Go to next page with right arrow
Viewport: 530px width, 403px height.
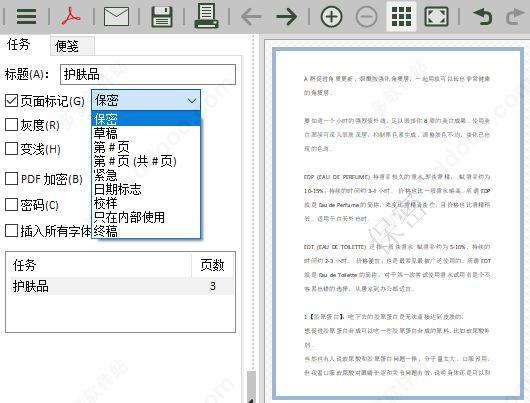286,17
